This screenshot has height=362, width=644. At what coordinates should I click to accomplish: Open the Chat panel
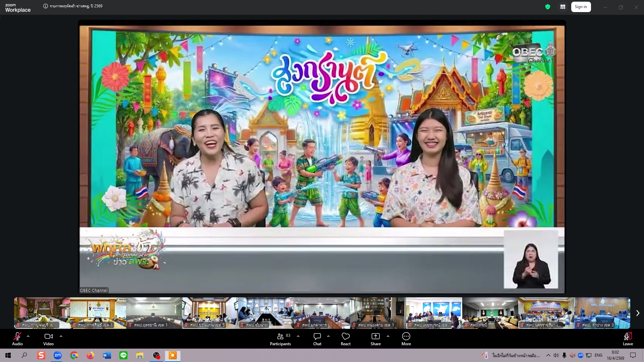[317, 339]
